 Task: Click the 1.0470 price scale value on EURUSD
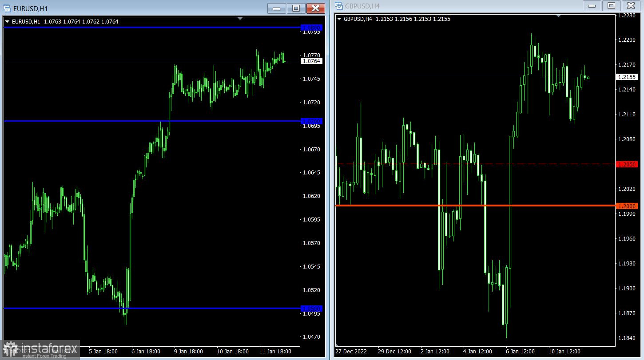click(311, 336)
